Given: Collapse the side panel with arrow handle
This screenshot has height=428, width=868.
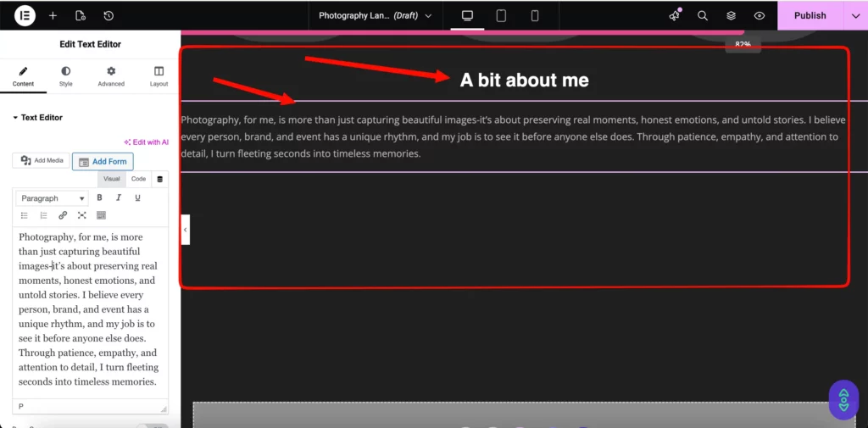Looking at the screenshot, I should coord(185,229).
